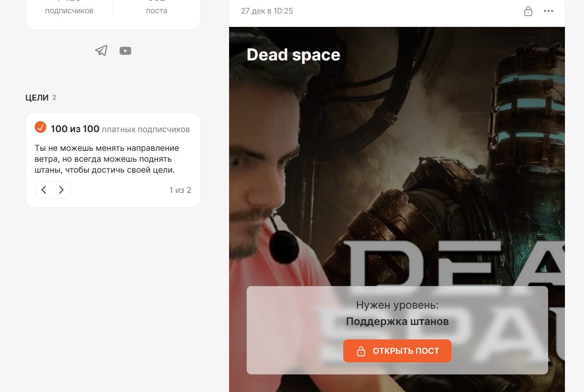Click the подписчиков counter label
Viewport: 584px width, 392px height.
click(69, 11)
